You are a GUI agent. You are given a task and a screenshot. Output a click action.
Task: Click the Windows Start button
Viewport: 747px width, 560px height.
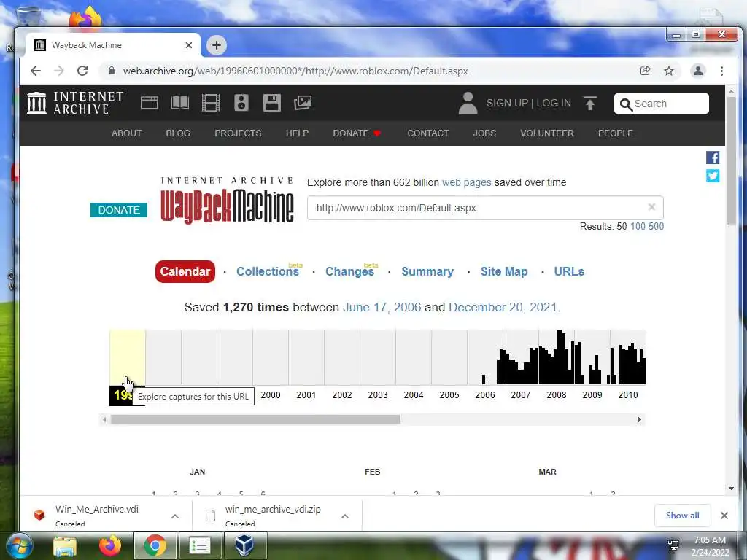[19, 545]
